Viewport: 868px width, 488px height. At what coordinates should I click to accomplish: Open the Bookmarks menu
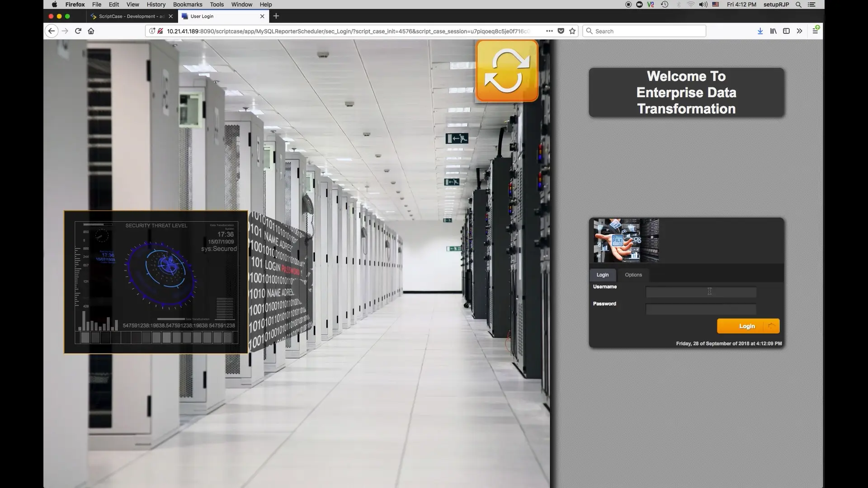coord(187,5)
